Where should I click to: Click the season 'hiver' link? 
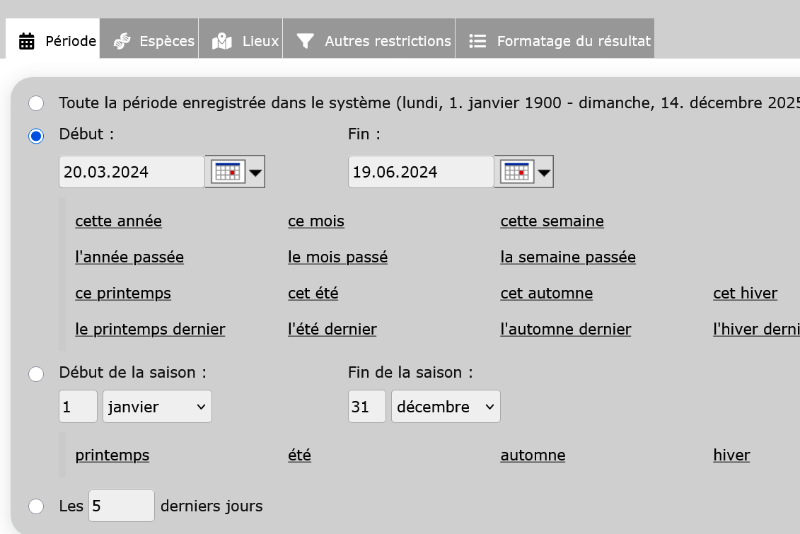(731, 455)
